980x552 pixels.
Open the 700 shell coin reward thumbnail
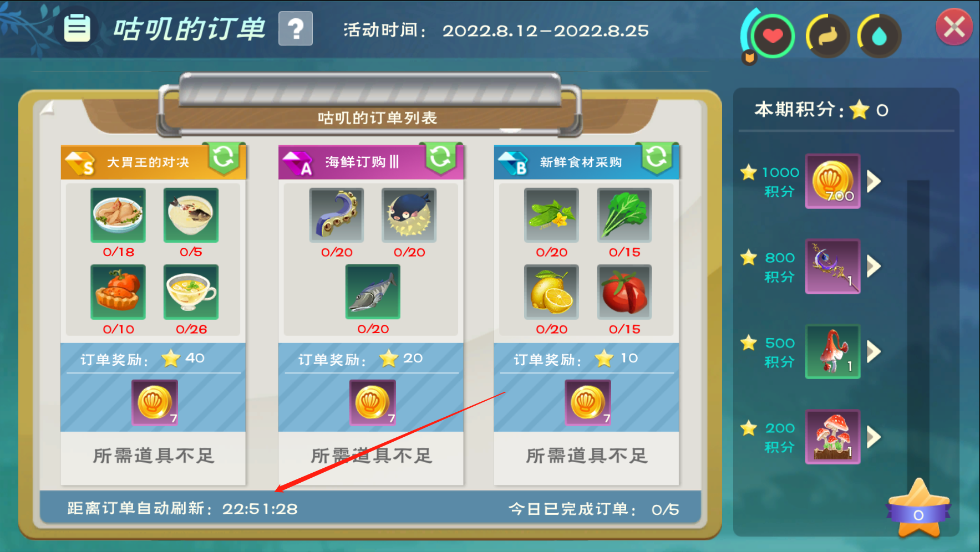pyautogui.click(x=833, y=181)
